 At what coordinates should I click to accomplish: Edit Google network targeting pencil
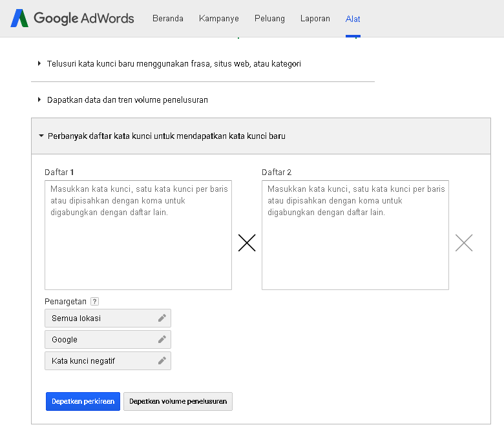point(162,339)
